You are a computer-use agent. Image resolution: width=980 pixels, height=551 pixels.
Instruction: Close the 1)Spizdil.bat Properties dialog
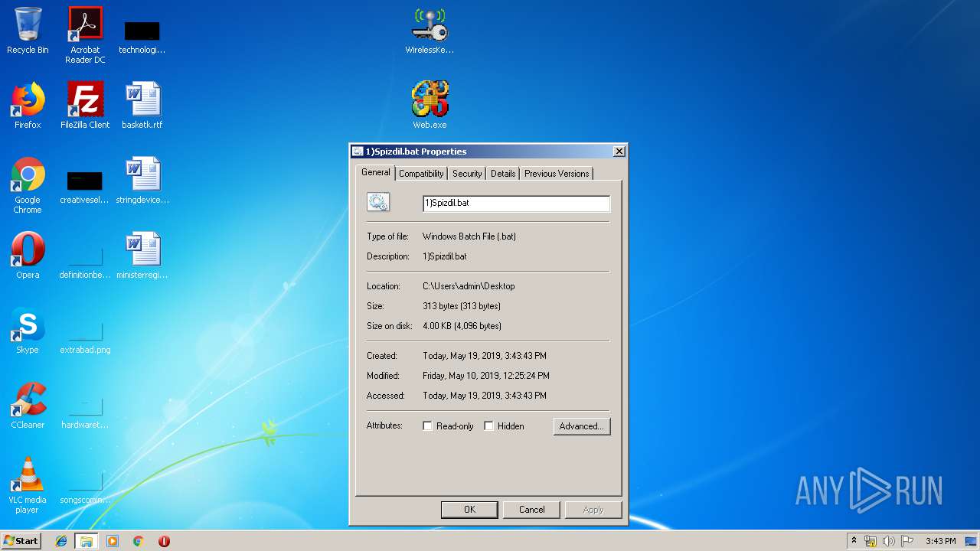(619, 152)
